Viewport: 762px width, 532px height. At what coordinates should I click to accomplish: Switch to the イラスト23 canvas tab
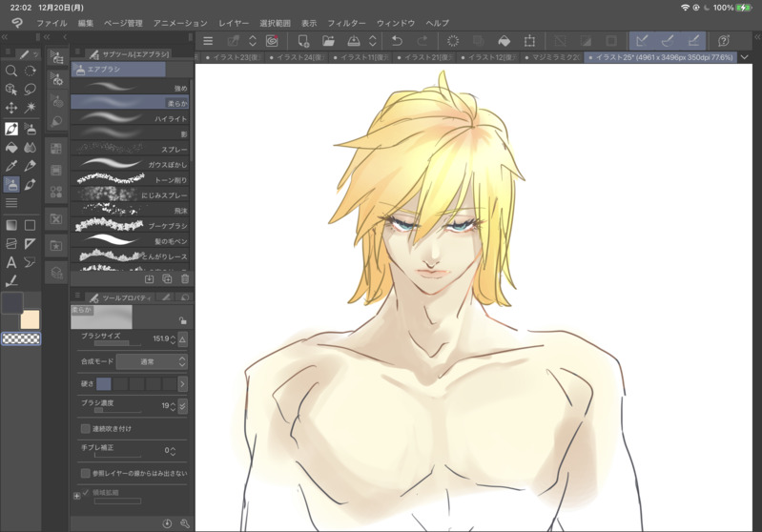click(234, 57)
